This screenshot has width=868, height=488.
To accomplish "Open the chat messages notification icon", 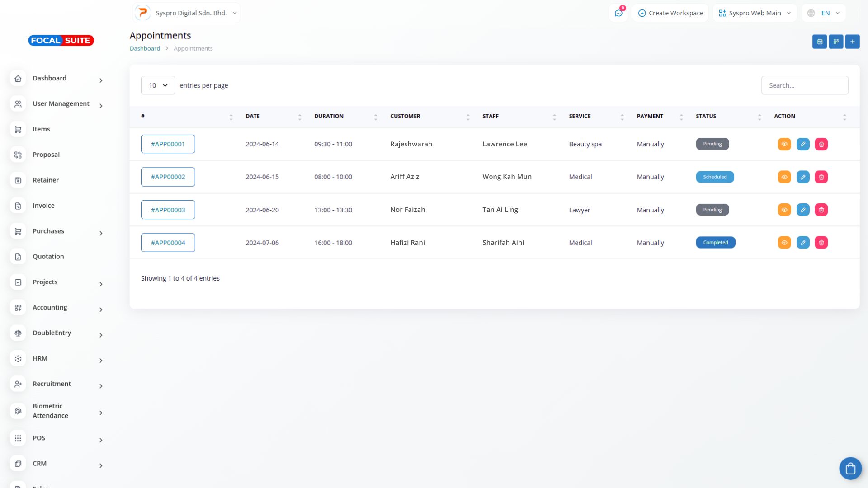I will (x=618, y=13).
